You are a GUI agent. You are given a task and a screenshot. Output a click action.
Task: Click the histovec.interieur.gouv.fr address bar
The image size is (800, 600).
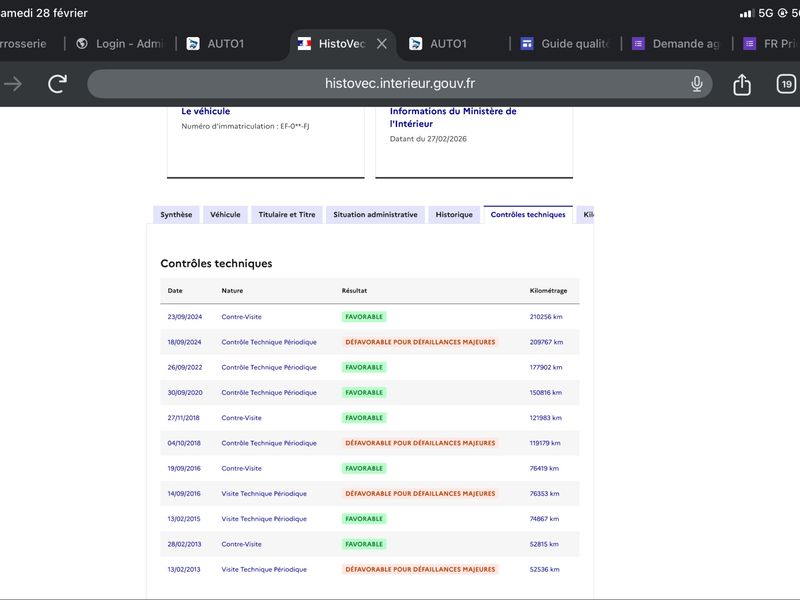point(400,84)
